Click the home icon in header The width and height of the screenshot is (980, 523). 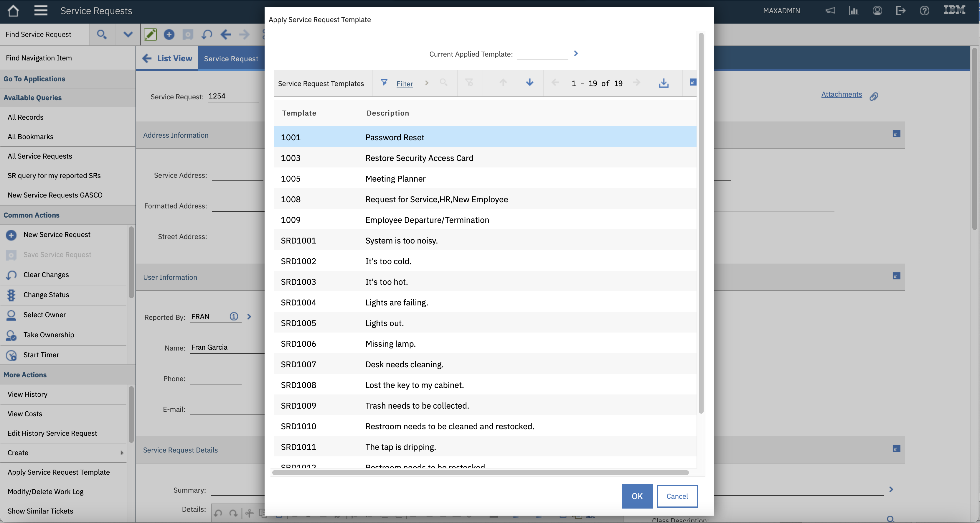pos(13,11)
